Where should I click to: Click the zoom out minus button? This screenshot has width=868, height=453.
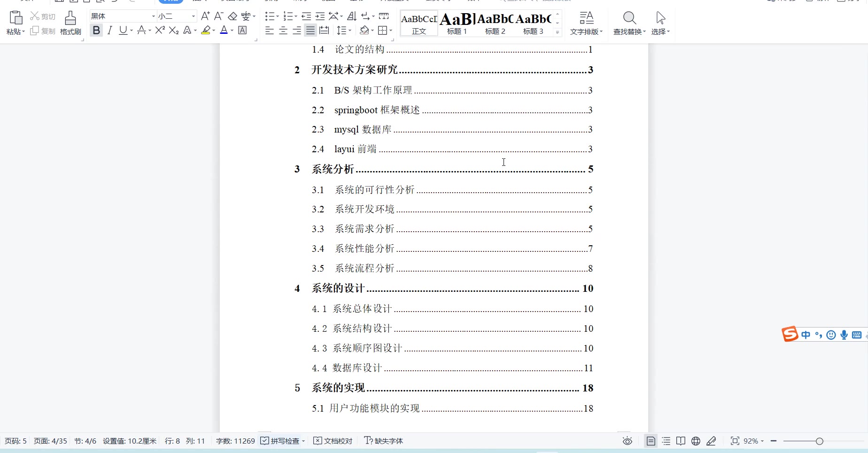pos(774,441)
